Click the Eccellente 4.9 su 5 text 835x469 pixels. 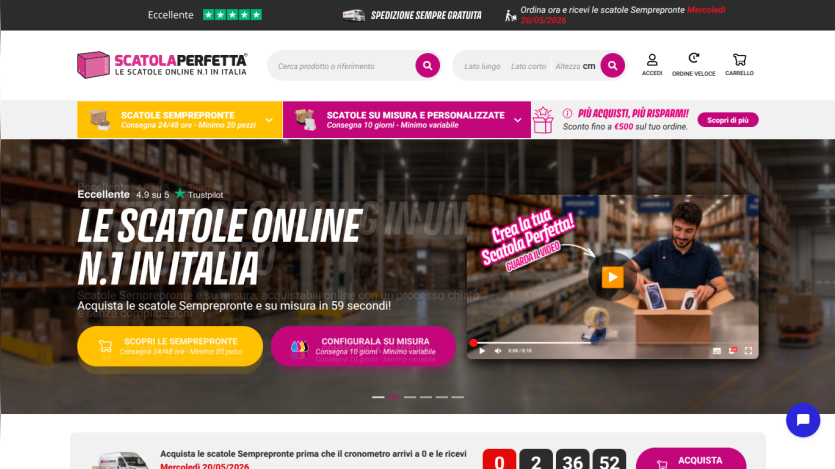[x=124, y=194]
